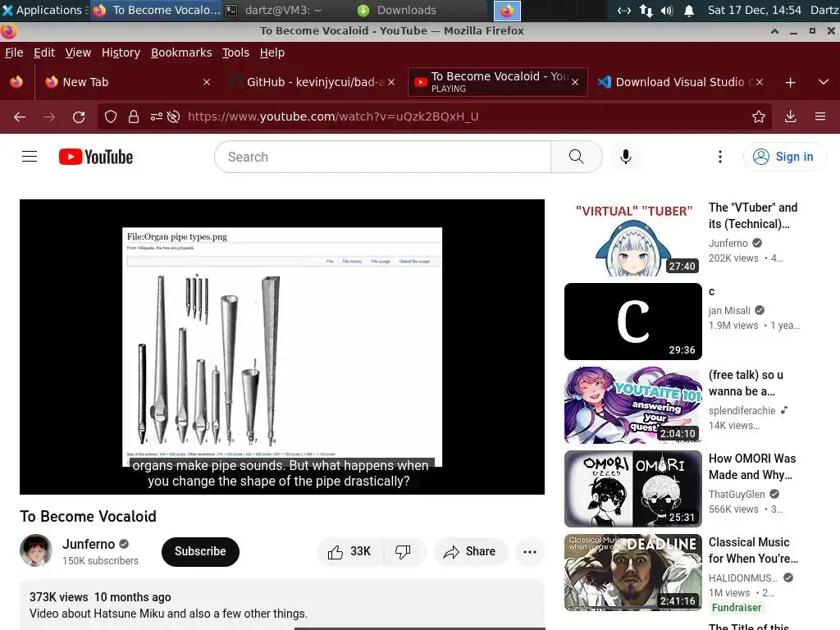
Task: Open Junferno channel avatar
Action: coord(36,550)
